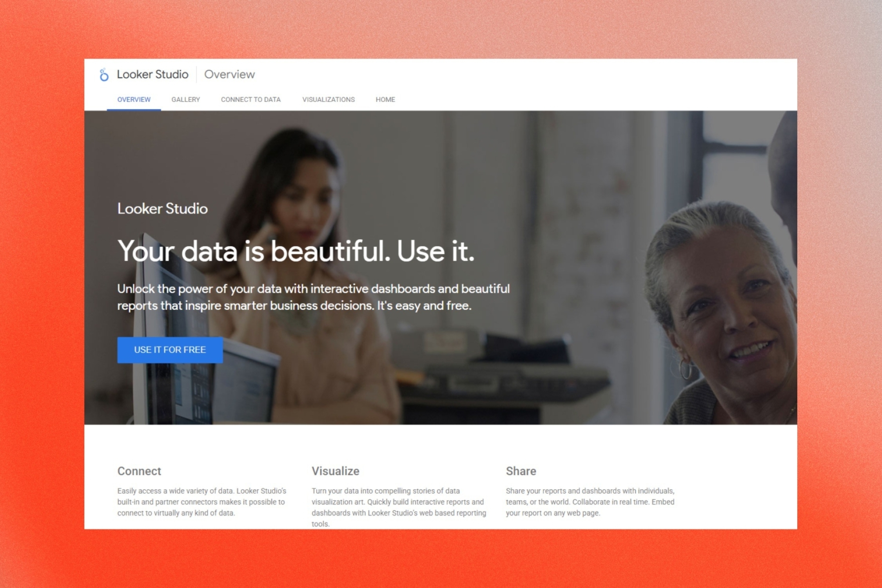Open the GALLERY tab
Image resolution: width=882 pixels, height=588 pixels.
[186, 100]
